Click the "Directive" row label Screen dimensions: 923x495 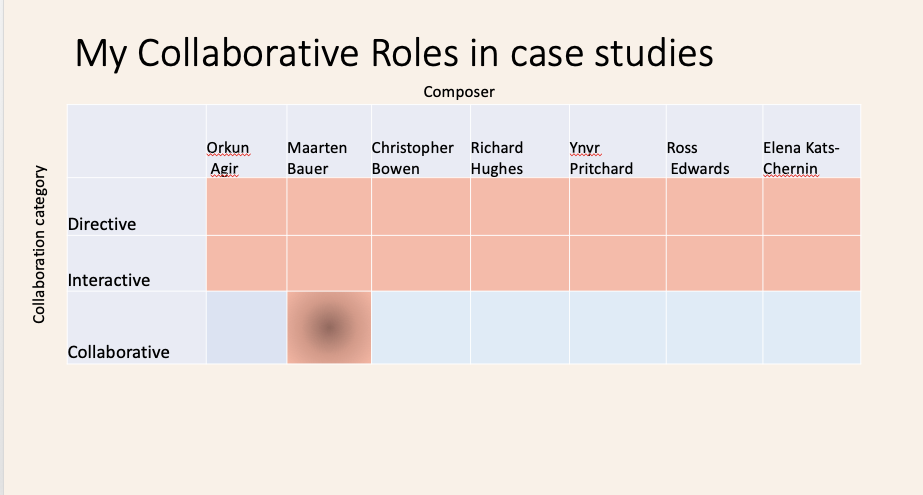pos(102,224)
